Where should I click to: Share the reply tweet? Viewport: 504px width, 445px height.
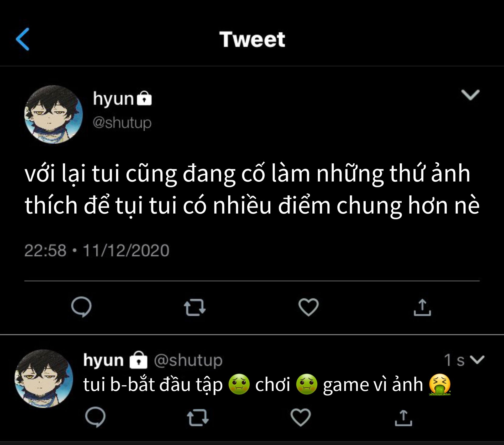pos(403,418)
